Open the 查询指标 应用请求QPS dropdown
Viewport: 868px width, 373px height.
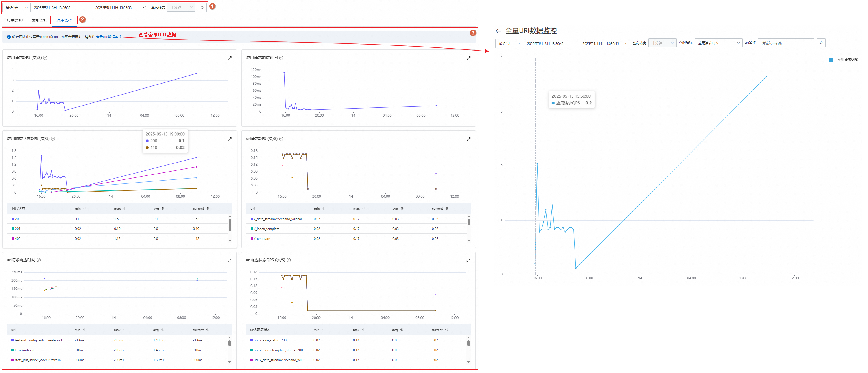tap(718, 43)
